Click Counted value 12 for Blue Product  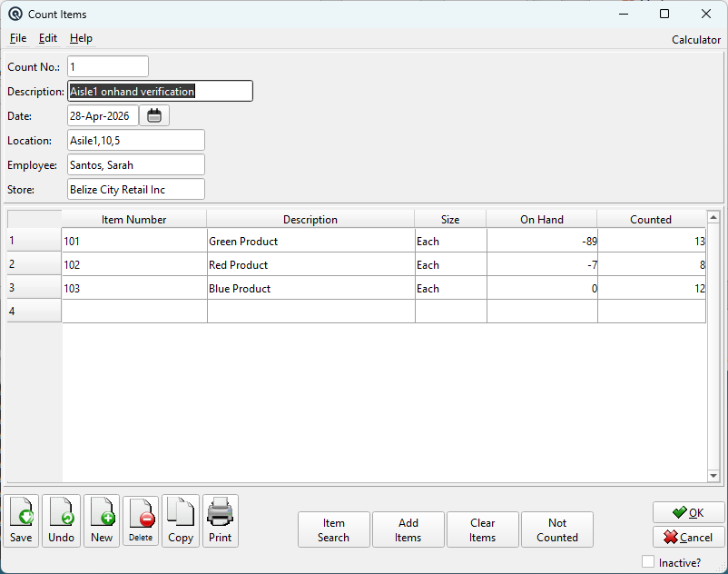point(652,289)
